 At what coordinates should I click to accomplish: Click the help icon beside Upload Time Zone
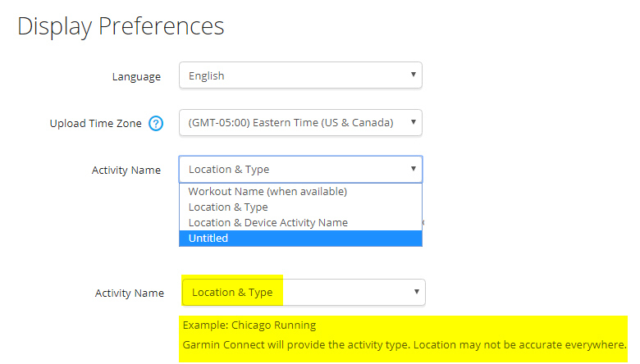click(156, 124)
